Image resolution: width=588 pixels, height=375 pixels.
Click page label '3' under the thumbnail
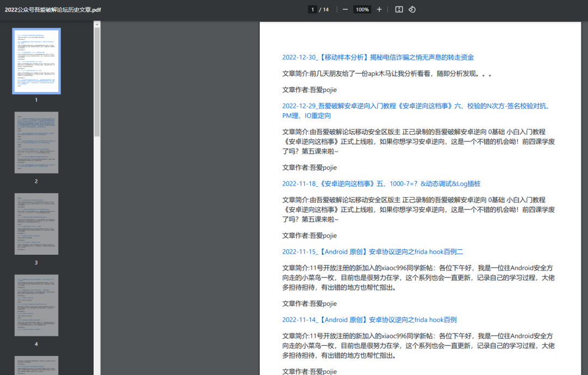[36, 262]
